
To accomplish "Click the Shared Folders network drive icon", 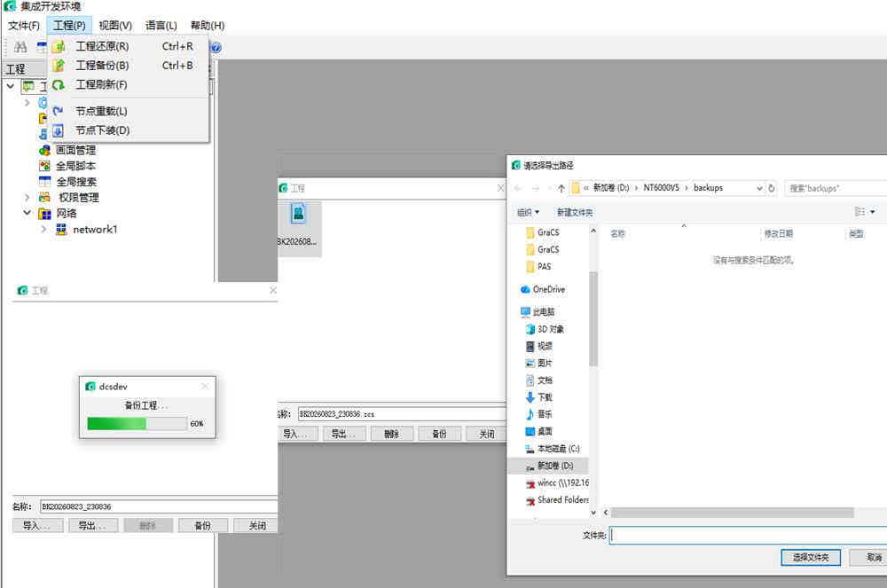I will coord(530,500).
